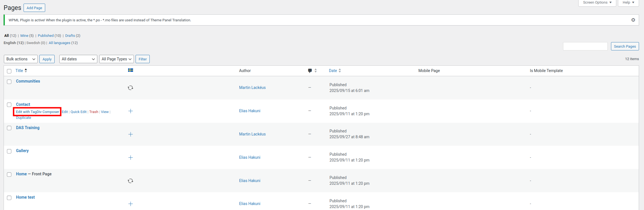
Task: Expand the All dates filter dropdown
Action: point(78,59)
